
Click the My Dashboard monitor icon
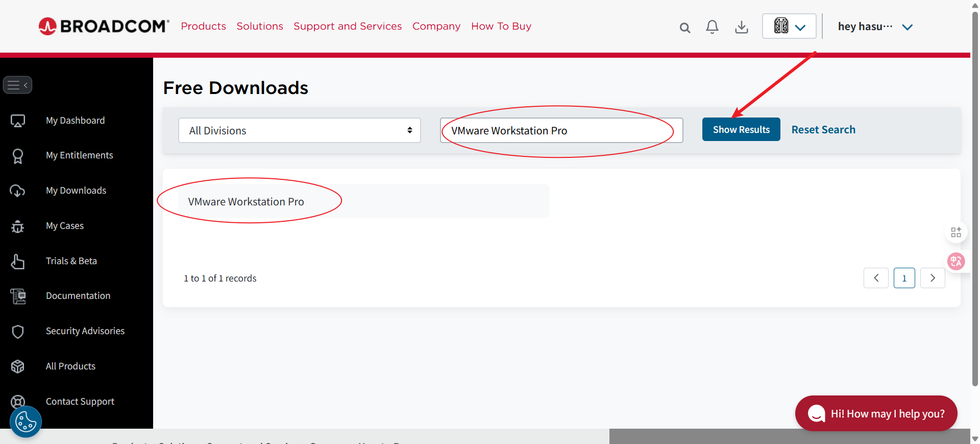pyautogui.click(x=18, y=121)
